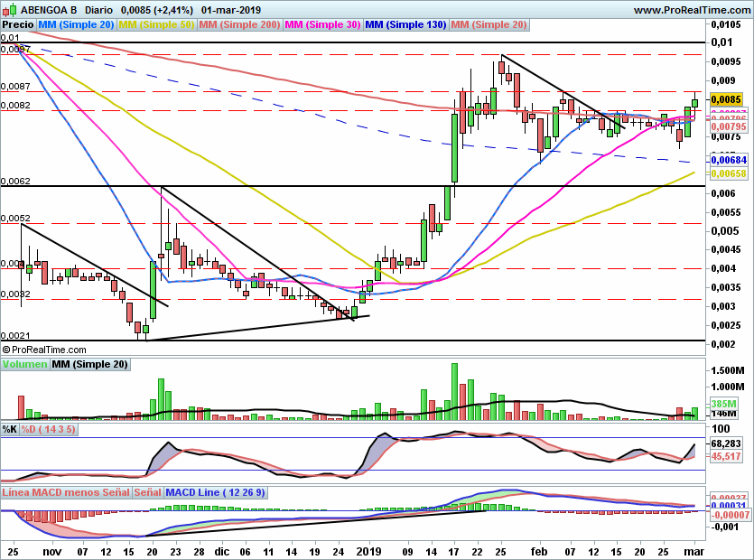Click the 0,0095 price axis label
Viewport: 754px width, 560px height.
[726, 61]
